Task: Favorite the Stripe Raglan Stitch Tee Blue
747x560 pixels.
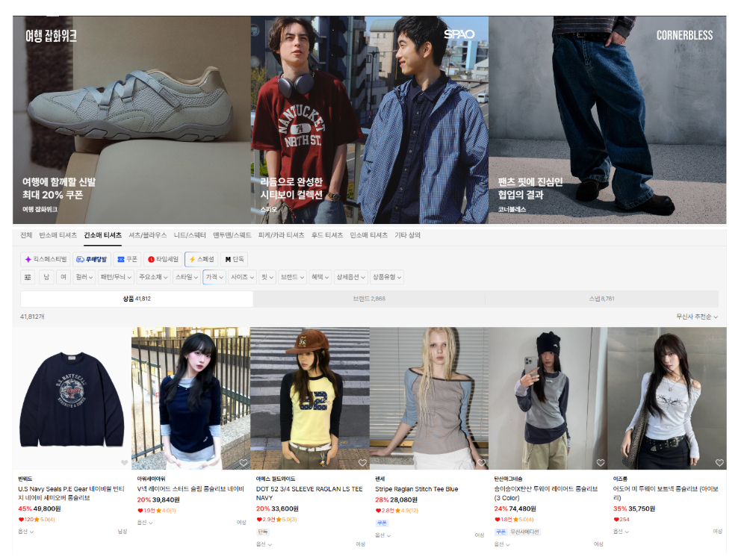Action: (x=481, y=463)
